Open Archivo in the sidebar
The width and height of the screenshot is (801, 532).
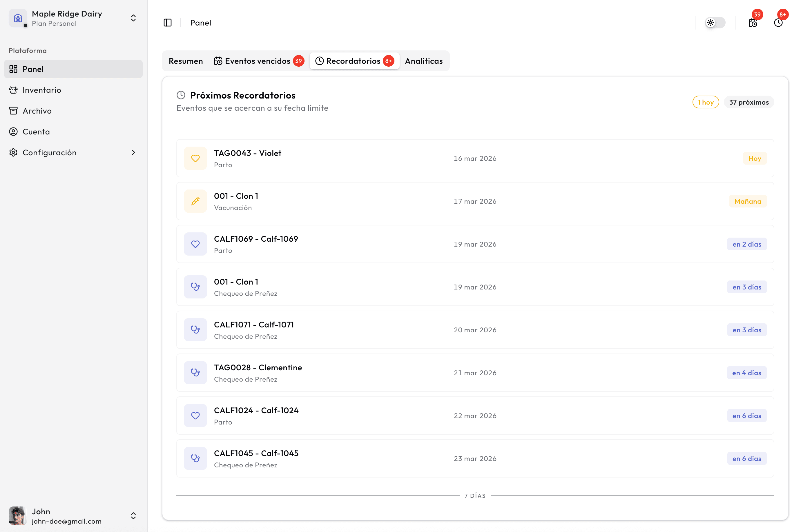pyautogui.click(x=37, y=111)
